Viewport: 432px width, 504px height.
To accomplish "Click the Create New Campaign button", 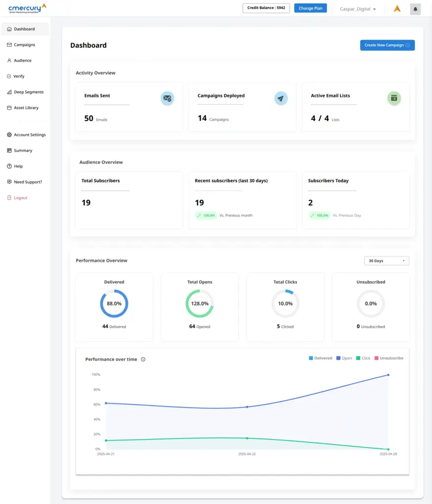I will point(387,45).
